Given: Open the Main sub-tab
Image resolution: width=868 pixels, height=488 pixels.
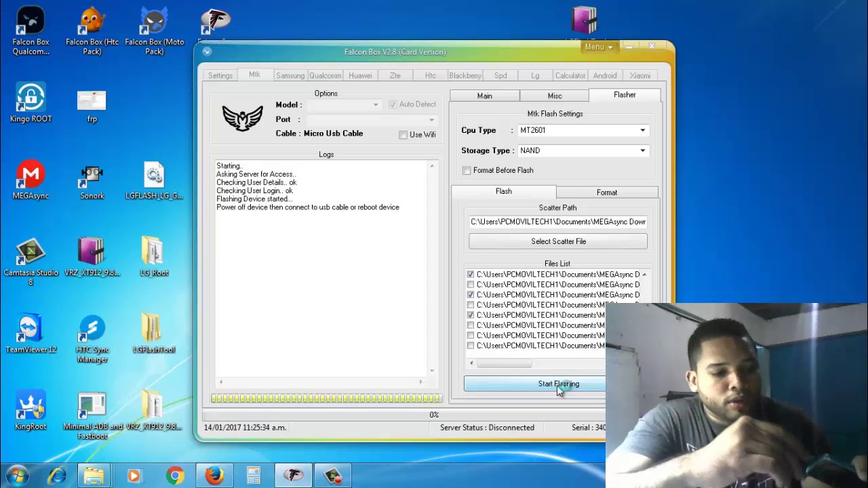Looking at the screenshot, I should (484, 96).
